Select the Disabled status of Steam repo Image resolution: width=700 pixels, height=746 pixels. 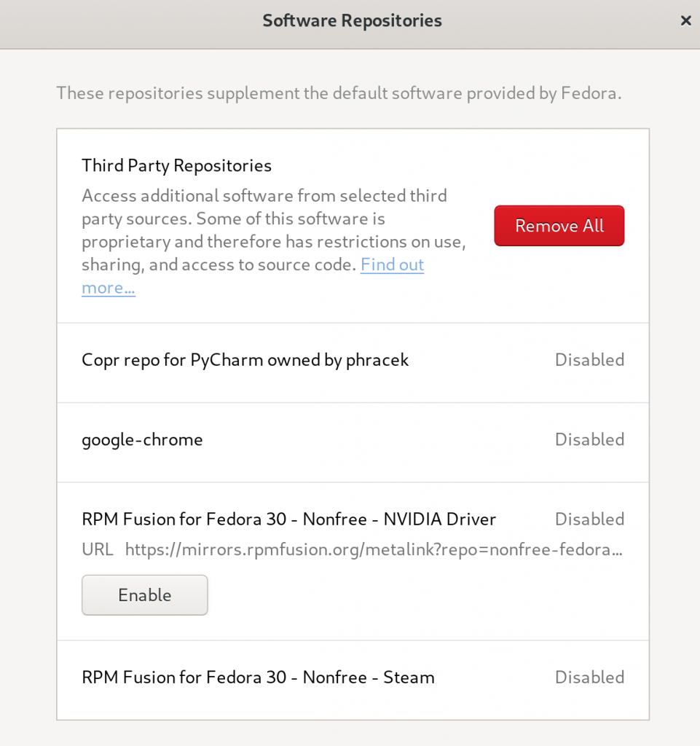590,677
